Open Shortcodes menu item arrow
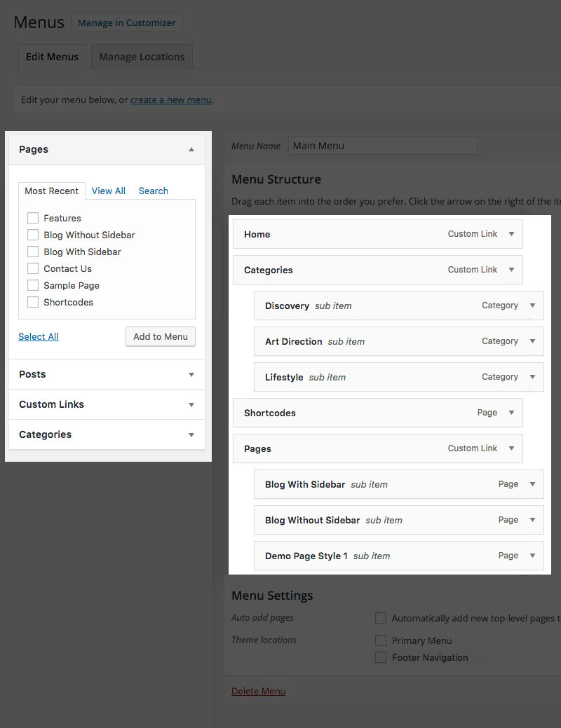Screen dimensions: 561x728 coord(511,413)
